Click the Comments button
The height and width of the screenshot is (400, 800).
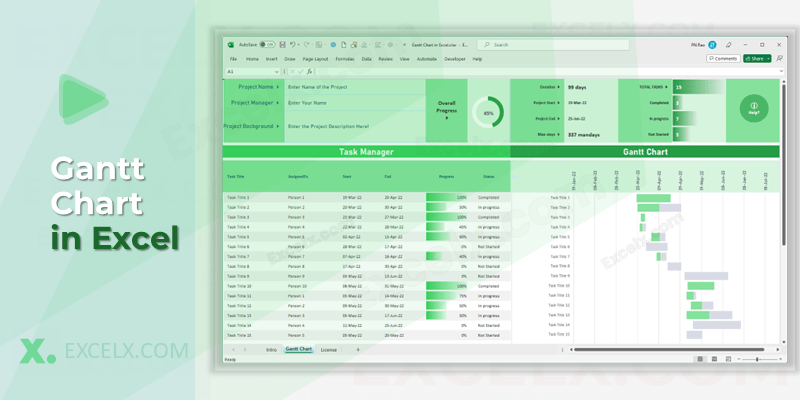click(x=724, y=59)
